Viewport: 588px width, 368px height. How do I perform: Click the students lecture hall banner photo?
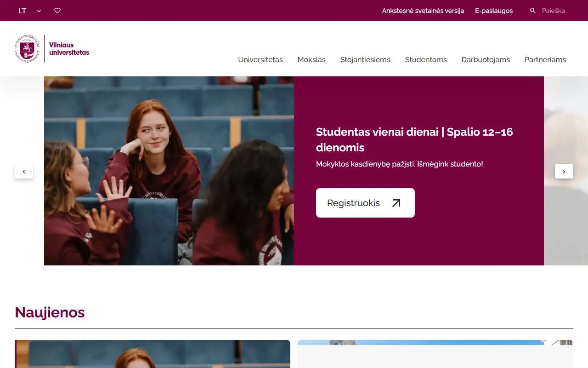169,171
